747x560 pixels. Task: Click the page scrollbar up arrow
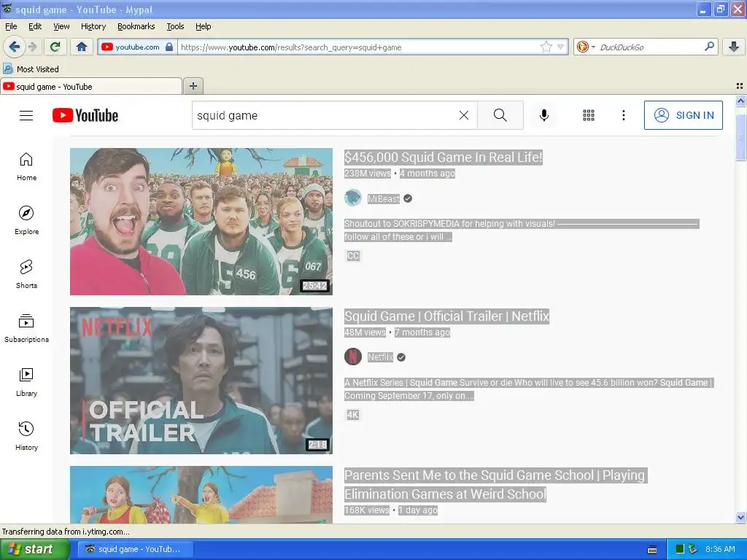click(740, 101)
